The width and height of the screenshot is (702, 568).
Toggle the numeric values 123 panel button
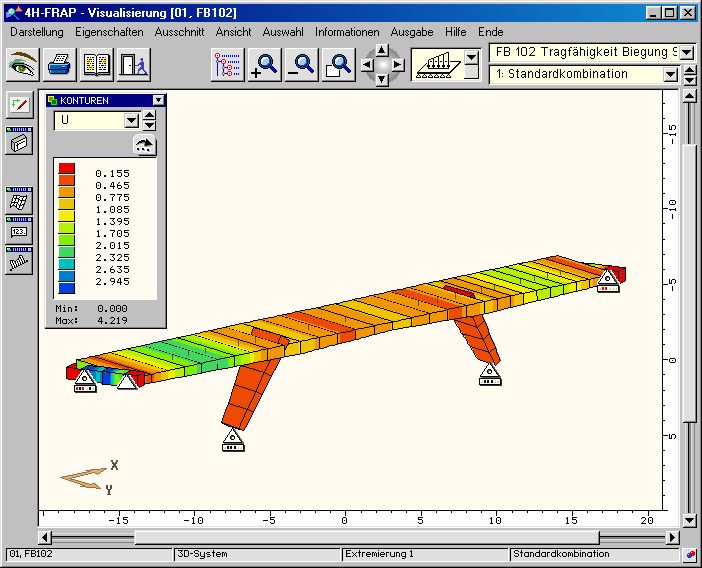point(19,230)
